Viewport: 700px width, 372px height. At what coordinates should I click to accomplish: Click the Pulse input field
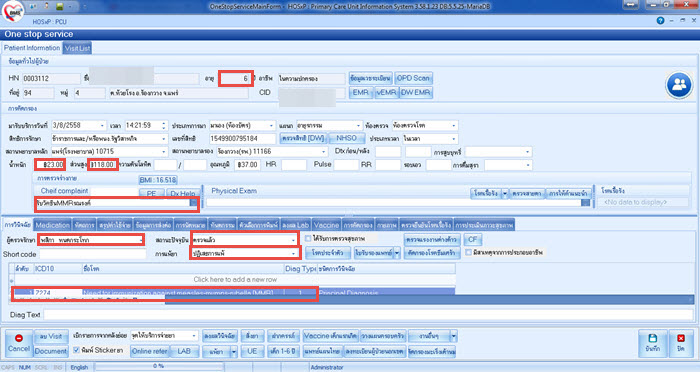[346, 165]
